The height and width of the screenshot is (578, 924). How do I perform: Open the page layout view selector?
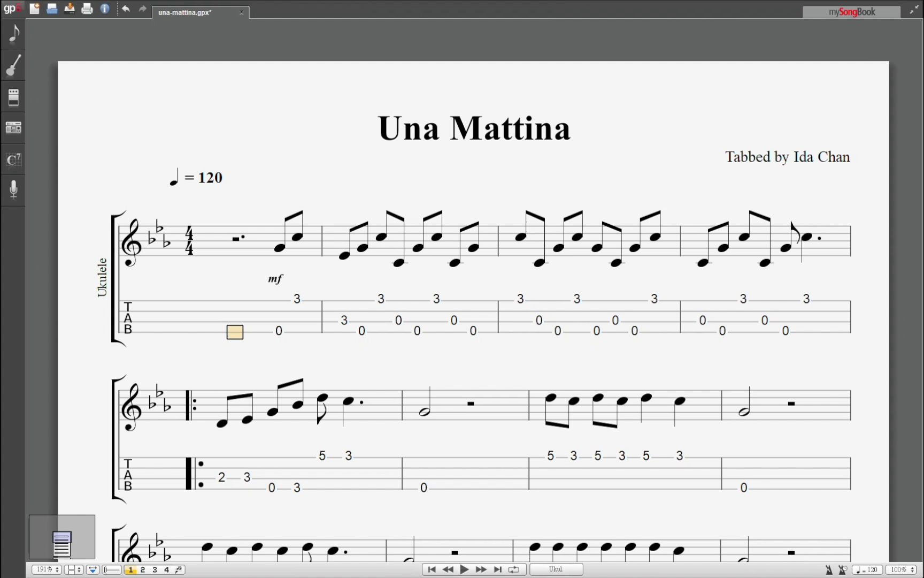73,569
